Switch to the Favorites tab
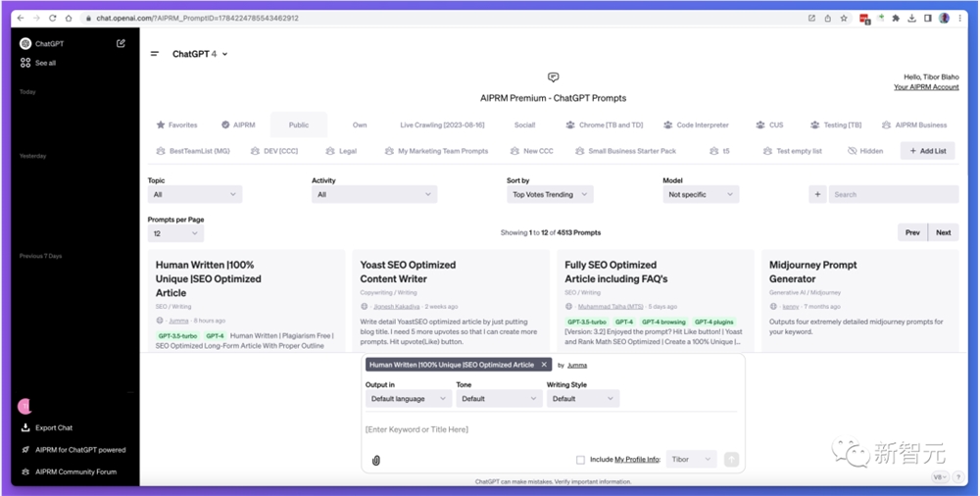This screenshot has width=980, height=496. point(177,124)
